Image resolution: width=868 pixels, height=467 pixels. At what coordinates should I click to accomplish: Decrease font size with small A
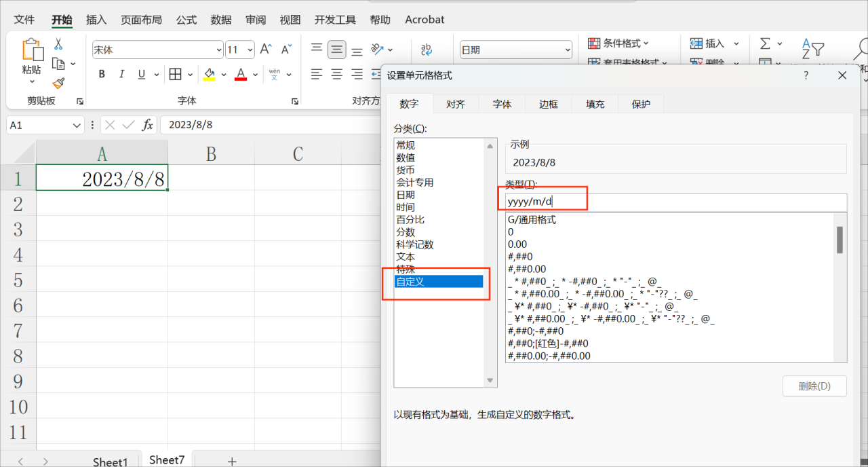(x=286, y=50)
